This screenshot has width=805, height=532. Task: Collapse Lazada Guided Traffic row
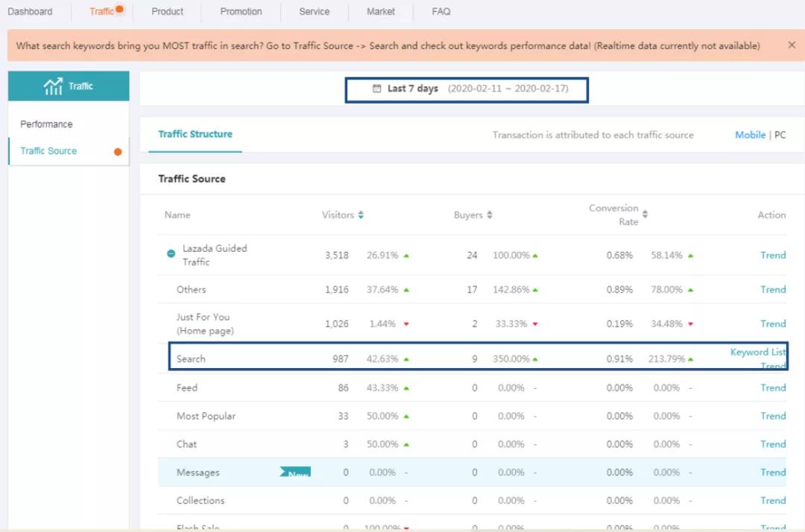171,254
